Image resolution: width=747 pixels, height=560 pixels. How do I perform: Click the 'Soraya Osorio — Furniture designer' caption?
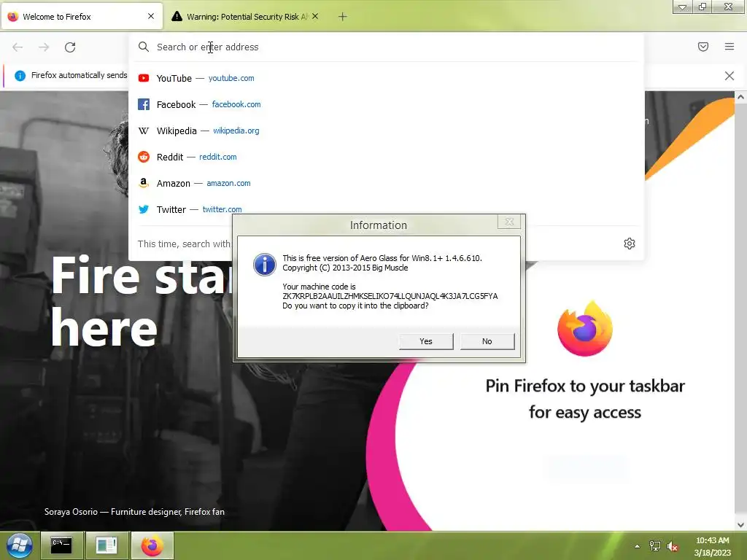(x=134, y=512)
